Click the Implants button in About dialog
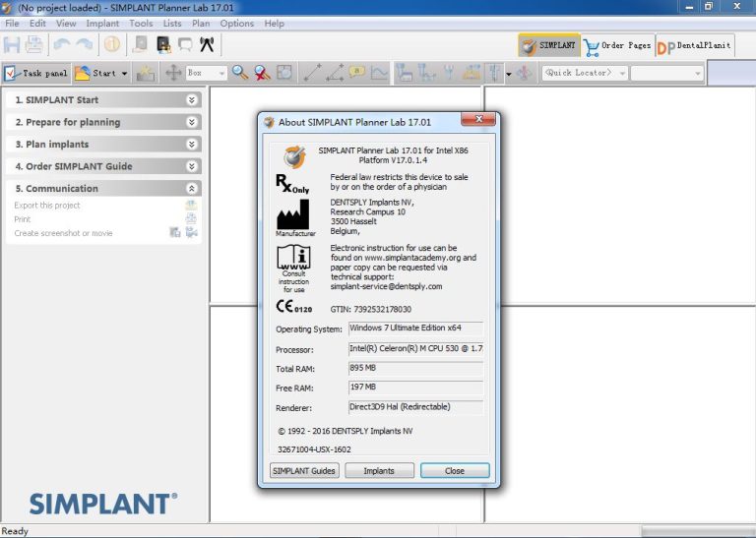The width and height of the screenshot is (756, 538). point(379,470)
